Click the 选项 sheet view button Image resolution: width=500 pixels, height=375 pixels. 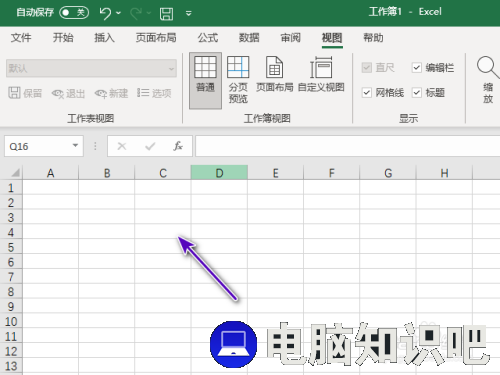tap(154, 93)
